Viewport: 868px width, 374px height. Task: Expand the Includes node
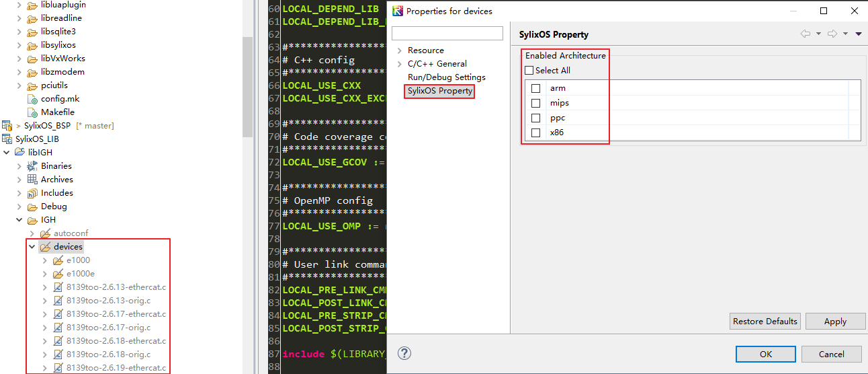tap(19, 193)
